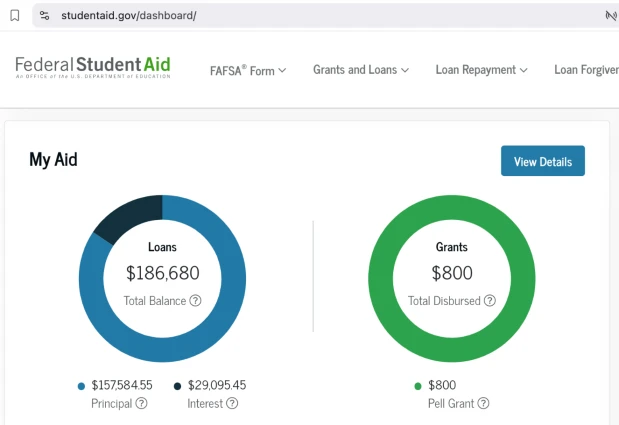Click help icon beside Pell Grant

click(x=483, y=403)
